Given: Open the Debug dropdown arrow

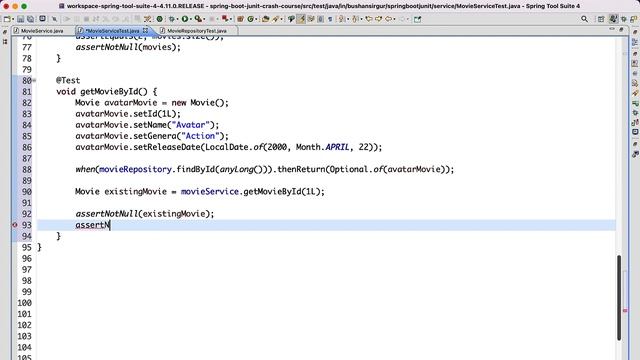Looking at the screenshot, I should coord(178,19).
